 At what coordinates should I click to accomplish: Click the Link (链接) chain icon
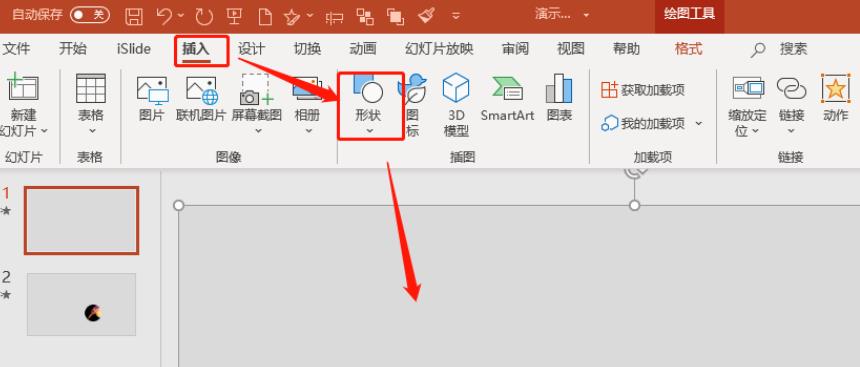pyautogui.click(x=791, y=88)
